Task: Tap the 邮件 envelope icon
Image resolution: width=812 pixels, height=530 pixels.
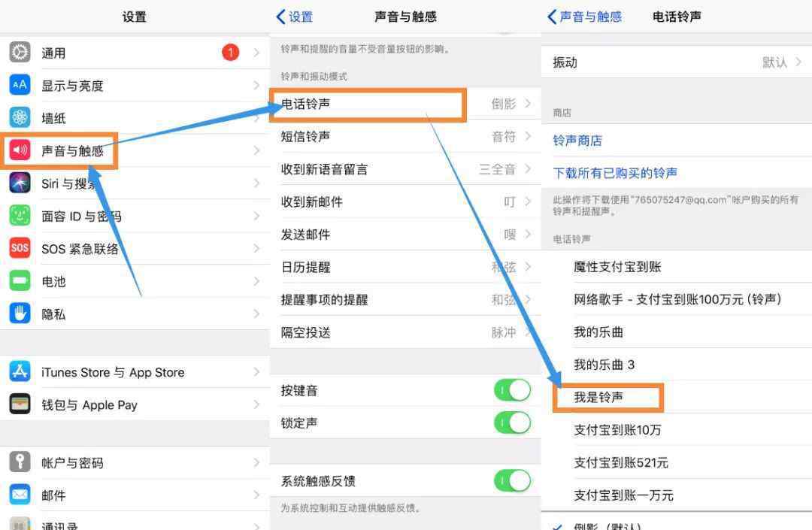Action: (x=20, y=494)
